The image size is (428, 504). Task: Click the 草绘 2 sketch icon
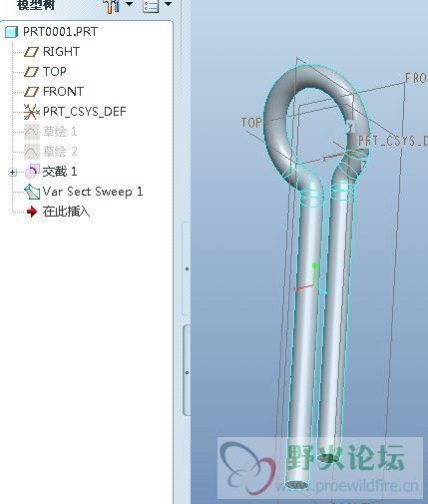point(32,152)
